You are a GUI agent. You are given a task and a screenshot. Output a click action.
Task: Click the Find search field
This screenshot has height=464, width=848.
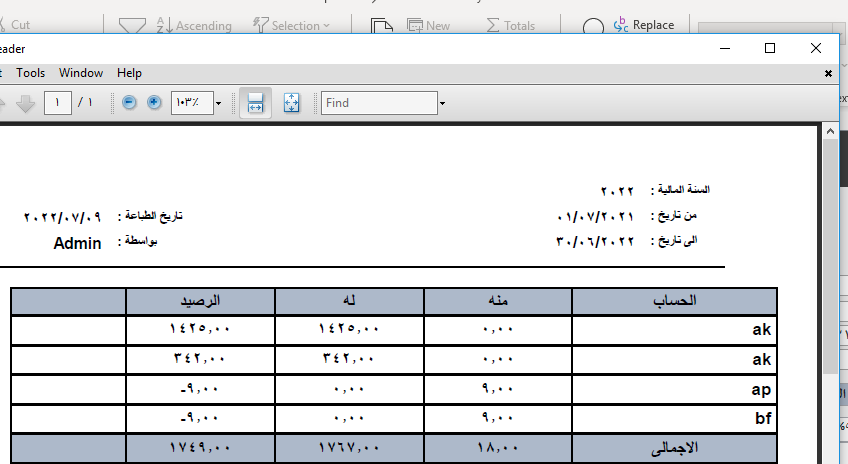pyautogui.click(x=379, y=103)
